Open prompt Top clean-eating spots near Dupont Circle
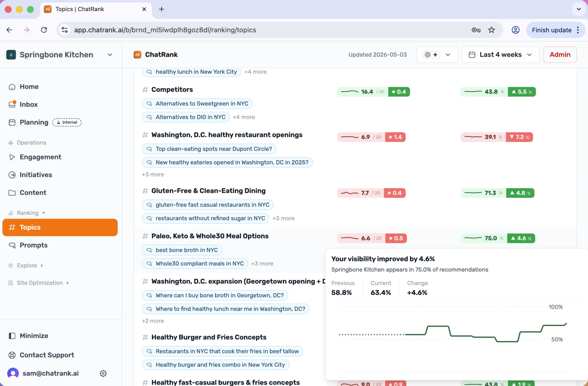588x386 pixels. (209, 149)
